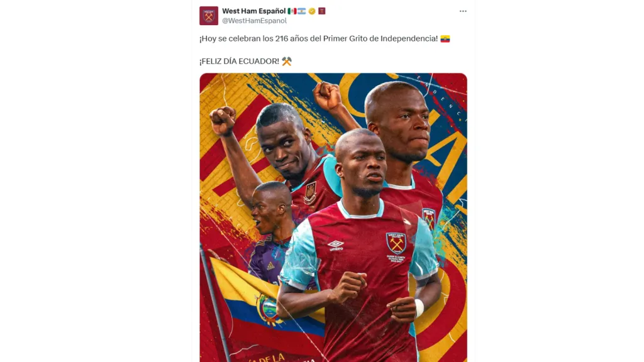The width and height of the screenshot is (644, 362).
Task: Click the gold verified badge
Action: click(x=312, y=11)
